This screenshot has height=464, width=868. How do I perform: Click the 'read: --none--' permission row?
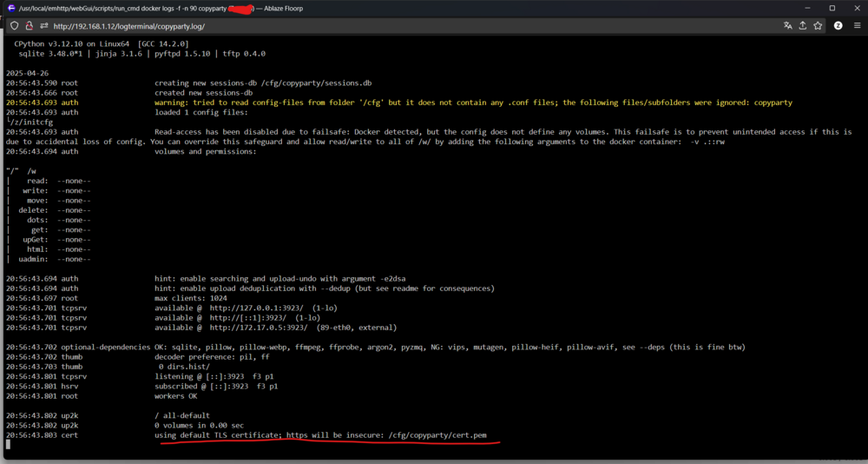click(x=59, y=181)
